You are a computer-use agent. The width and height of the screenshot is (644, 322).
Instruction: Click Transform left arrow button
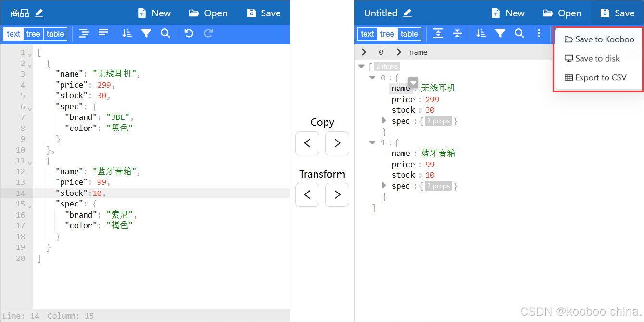pyautogui.click(x=307, y=195)
